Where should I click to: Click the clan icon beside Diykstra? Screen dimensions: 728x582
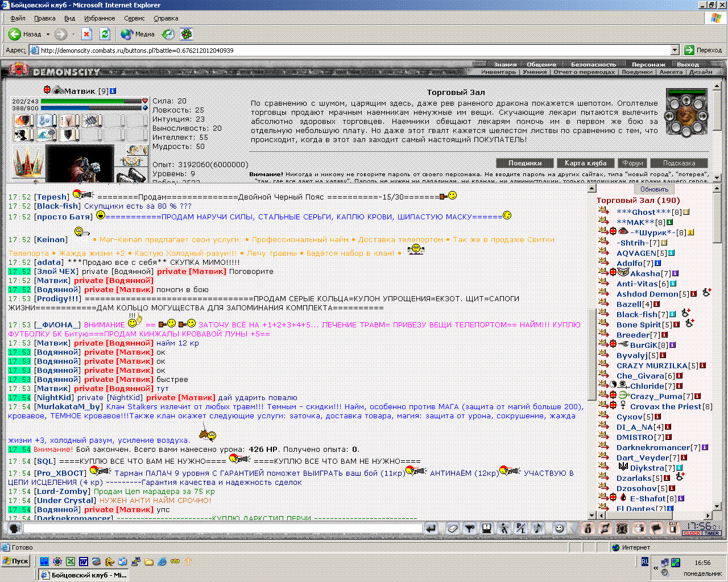[x=623, y=467]
